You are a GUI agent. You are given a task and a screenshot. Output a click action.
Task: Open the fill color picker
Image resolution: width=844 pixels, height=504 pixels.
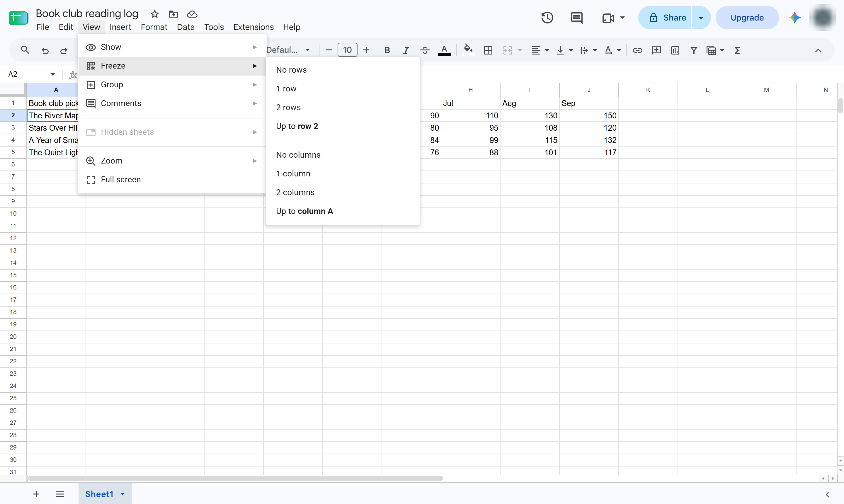point(468,50)
